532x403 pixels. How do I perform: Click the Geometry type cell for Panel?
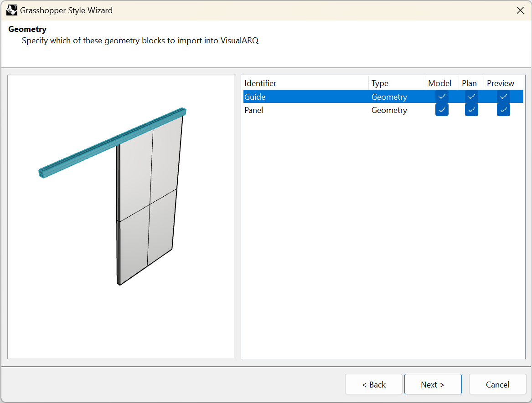pos(389,110)
